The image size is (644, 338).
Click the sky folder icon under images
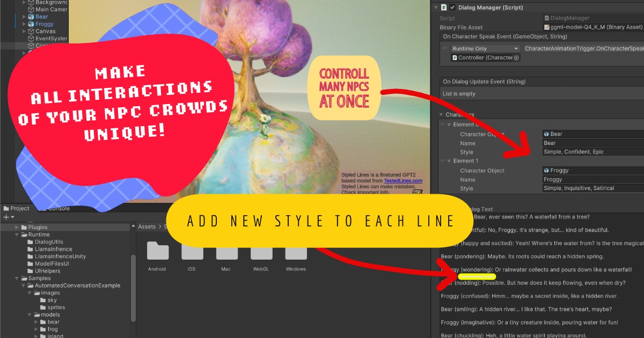pyautogui.click(x=43, y=300)
